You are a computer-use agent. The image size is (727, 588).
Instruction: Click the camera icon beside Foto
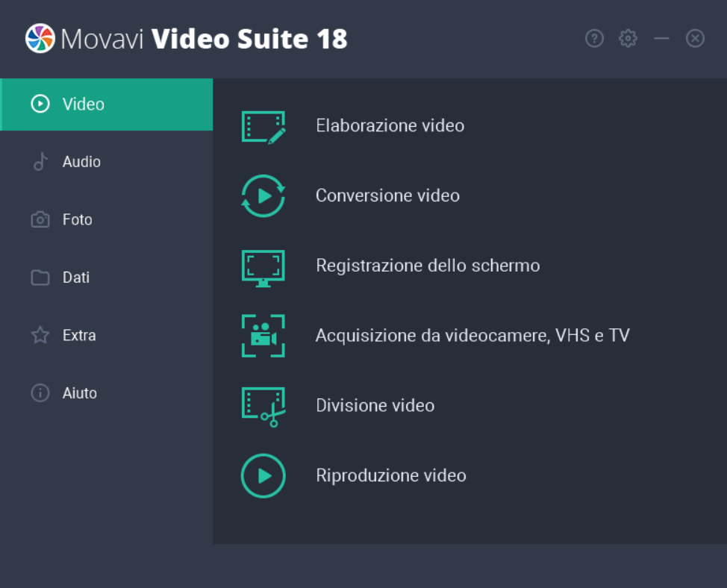pyautogui.click(x=40, y=219)
